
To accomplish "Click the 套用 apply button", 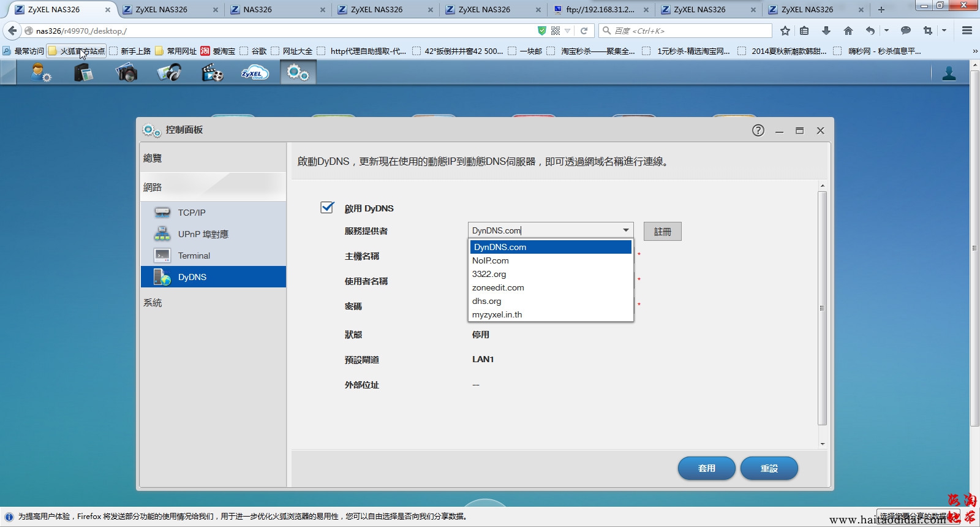I will pyautogui.click(x=706, y=468).
